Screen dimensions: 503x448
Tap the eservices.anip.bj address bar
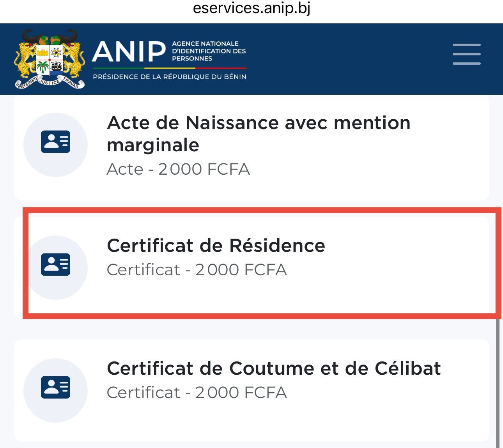coord(251,9)
